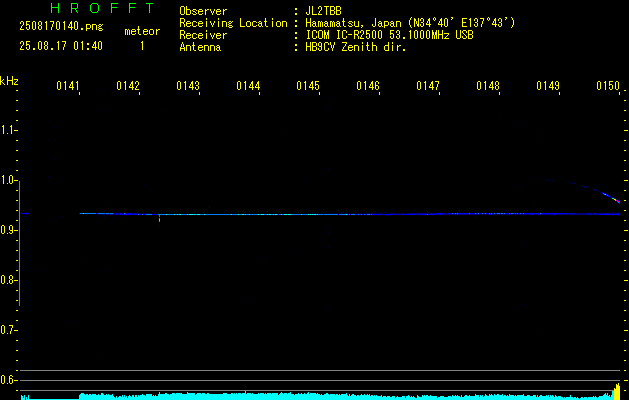Click the yellow peak in the signal level bar
This screenshot has height=400, width=629.
pyautogui.click(x=617, y=392)
